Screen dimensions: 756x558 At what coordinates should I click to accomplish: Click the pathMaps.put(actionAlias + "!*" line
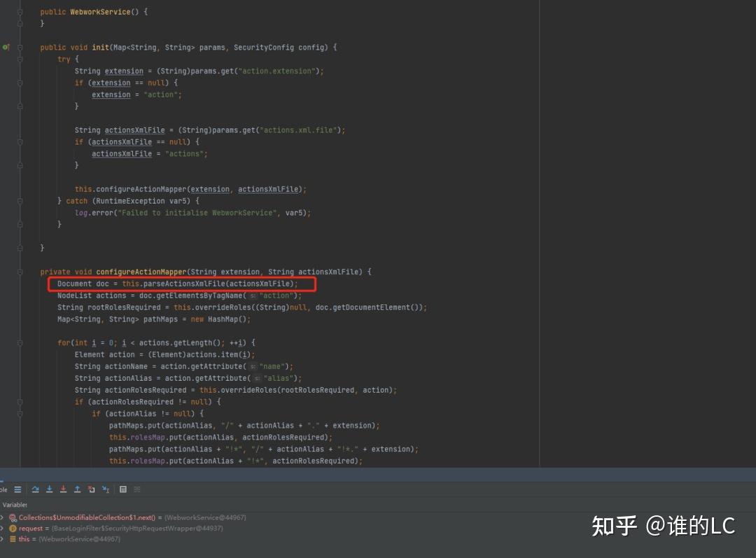point(264,449)
